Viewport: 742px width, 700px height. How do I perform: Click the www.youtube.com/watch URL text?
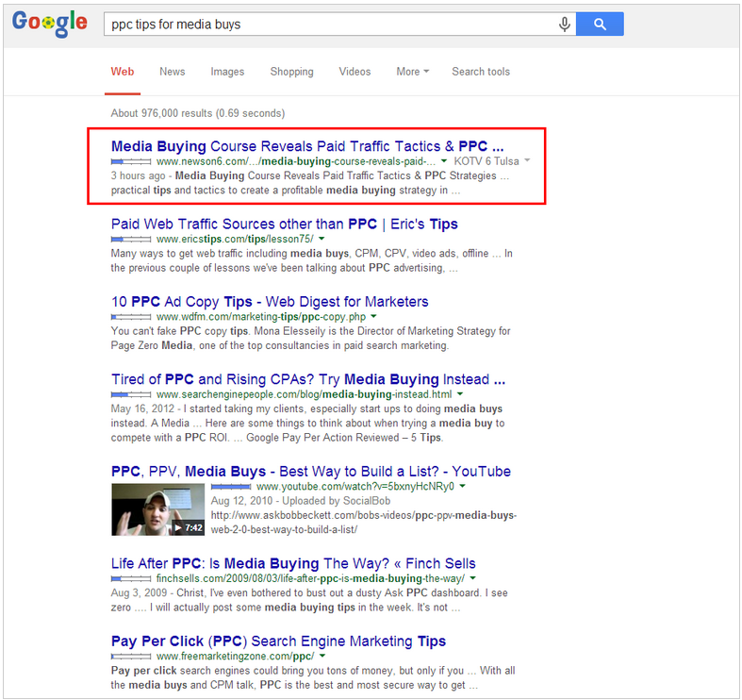[x=355, y=487]
